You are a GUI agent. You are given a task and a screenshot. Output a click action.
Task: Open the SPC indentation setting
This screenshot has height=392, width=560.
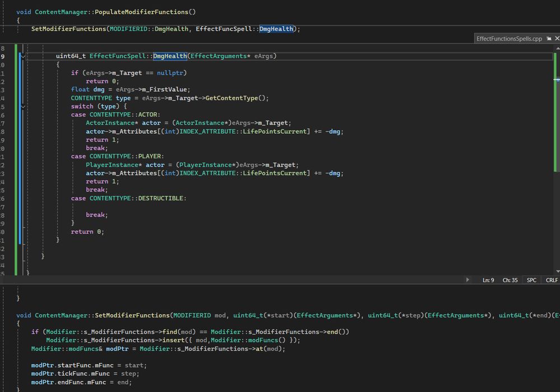pyautogui.click(x=531, y=280)
